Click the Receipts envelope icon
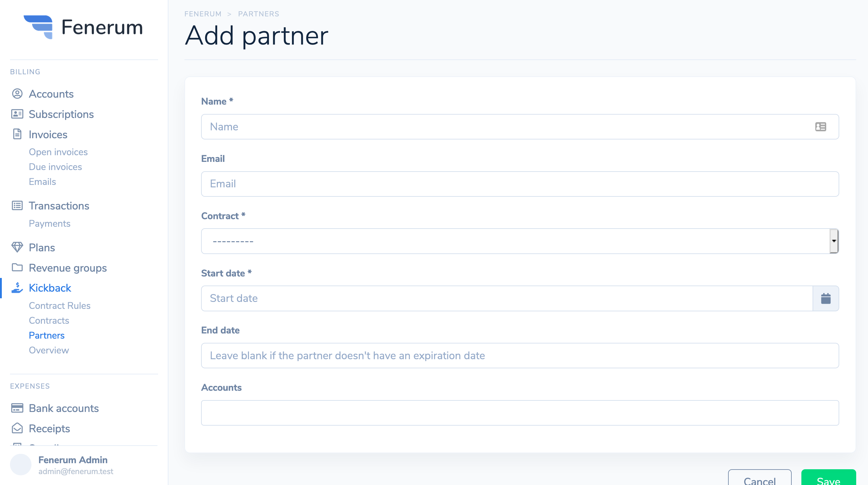Viewport: 868px width, 485px height. click(x=17, y=428)
